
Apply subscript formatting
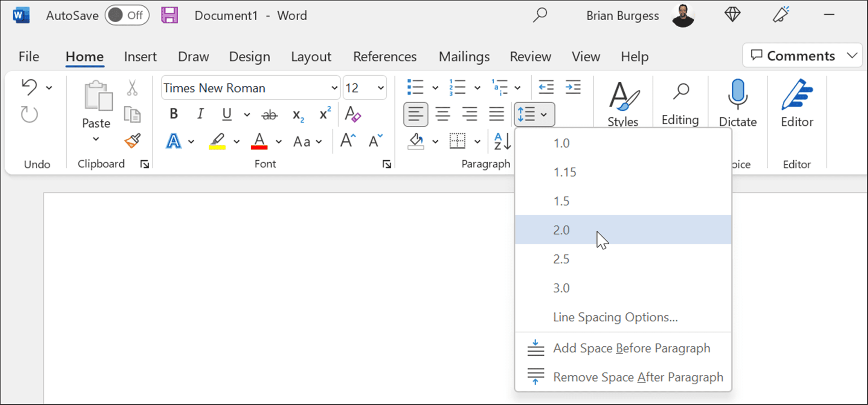(x=297, y=115)
